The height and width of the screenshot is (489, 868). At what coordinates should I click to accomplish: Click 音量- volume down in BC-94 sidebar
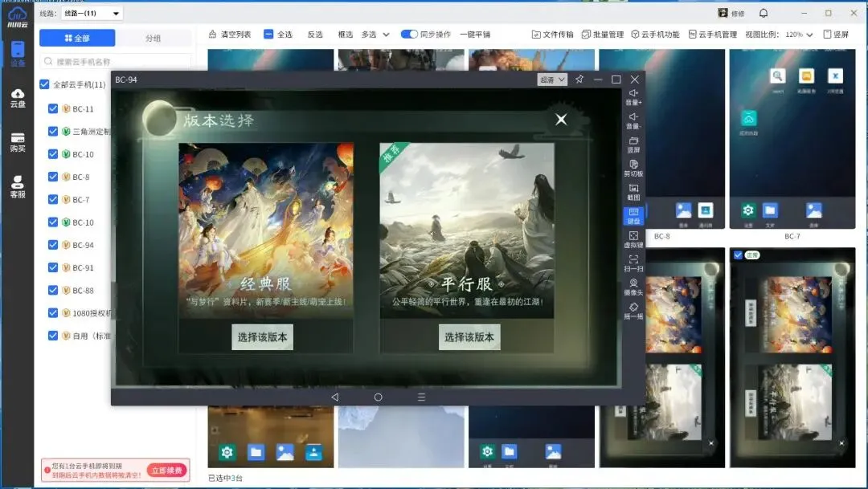click(633, 121)
